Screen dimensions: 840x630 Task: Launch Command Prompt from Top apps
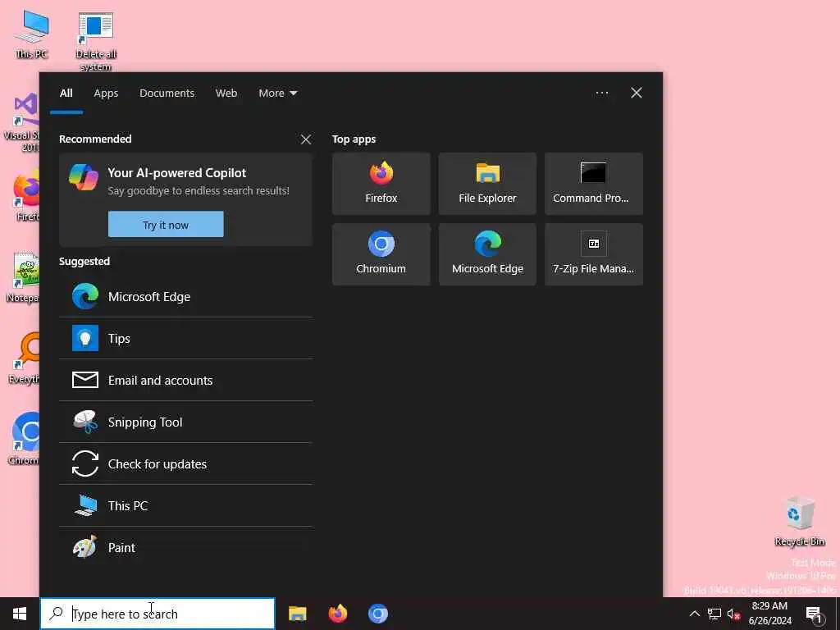pyautogui.click(x=594, y=184)
